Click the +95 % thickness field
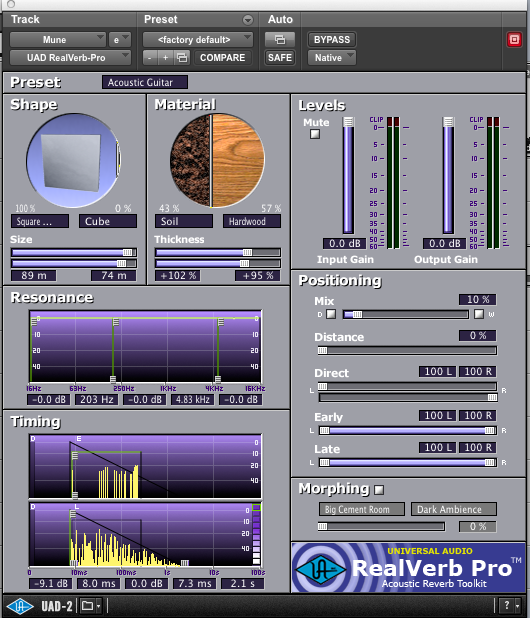Viewport: 530px width, 618px height. point(258,275)
